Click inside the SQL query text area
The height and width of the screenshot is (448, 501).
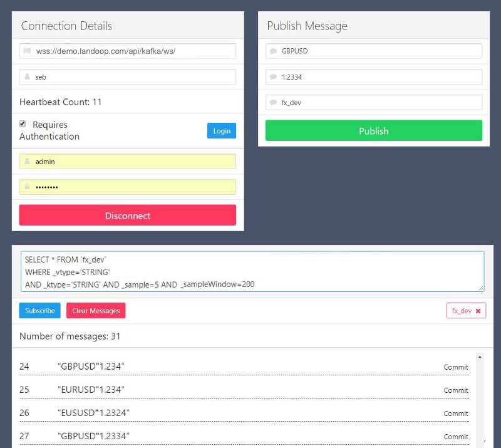tap(250, 271)
